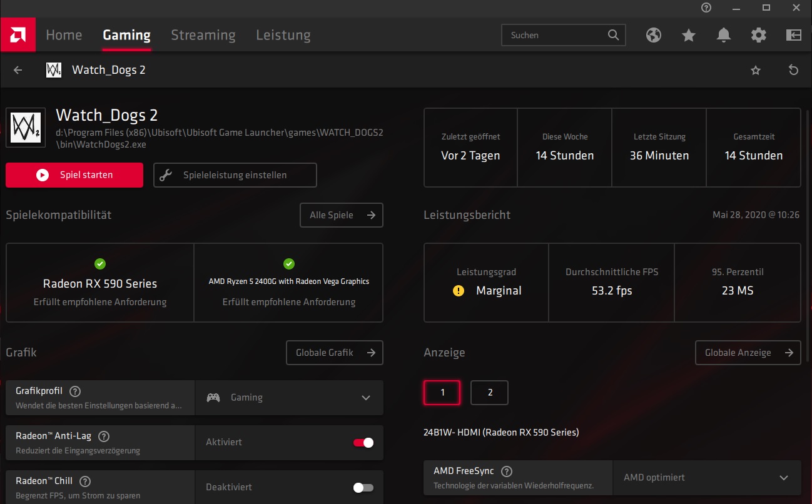
Task: Click the Diese Woche 14 Stunden box
Action: click(x=565, y=148)
